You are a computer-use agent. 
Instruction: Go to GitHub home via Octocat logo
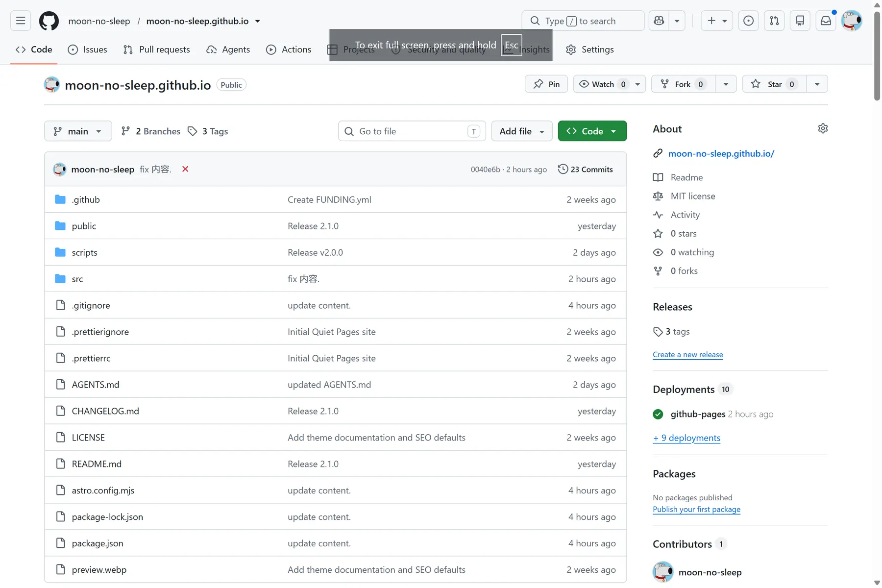[x=49, y=21]
